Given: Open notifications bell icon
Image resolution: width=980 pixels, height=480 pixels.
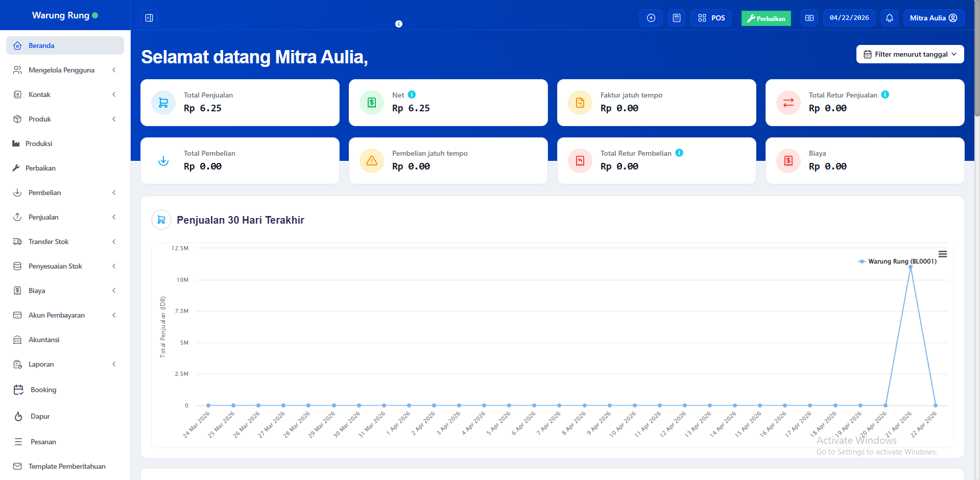Looking at the screenshot, I should [889, 18].
